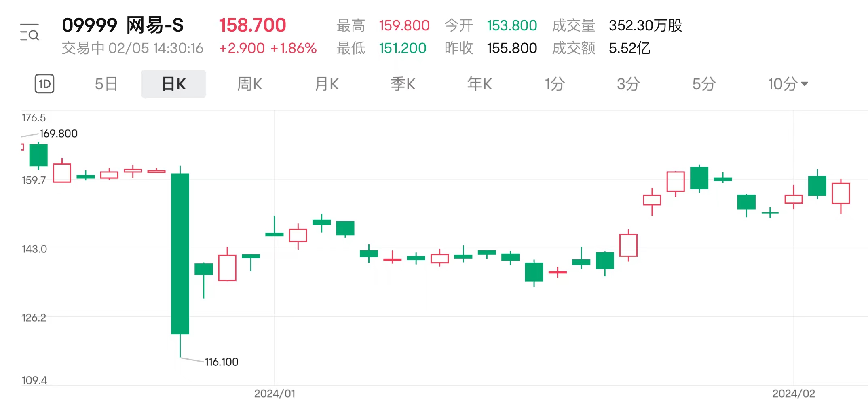Screen dimensions: 868x407
Task: Switch to the 5日 five-day chart tab
Action: [106, 84]
